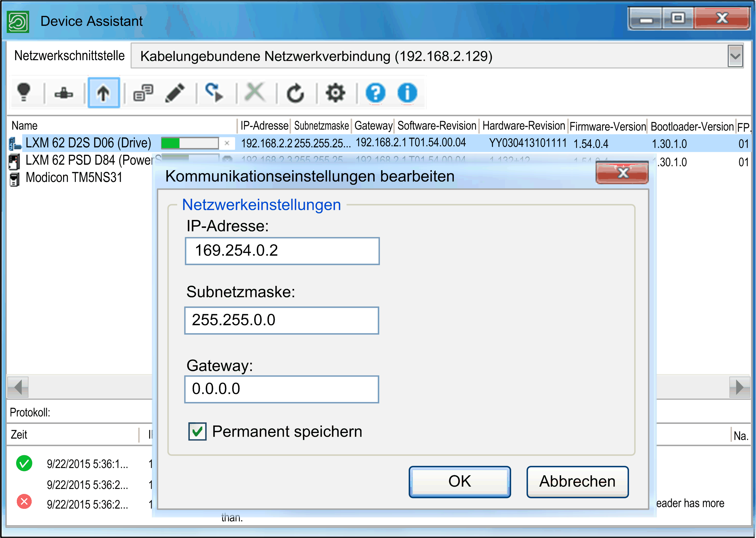Click the Gateway input field
The image size is (756, 538).
click(282, 389)
